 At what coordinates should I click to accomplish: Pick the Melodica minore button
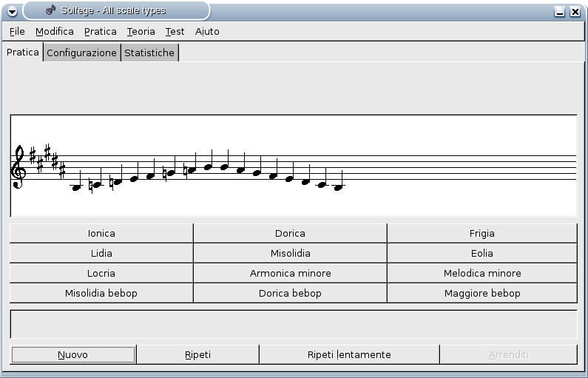[x=481, y=273]
